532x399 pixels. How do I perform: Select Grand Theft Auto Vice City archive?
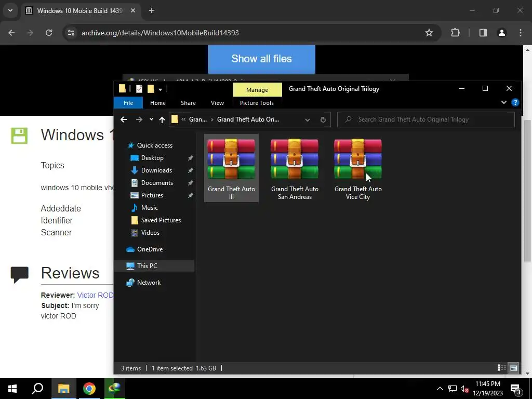coord(358,168)
